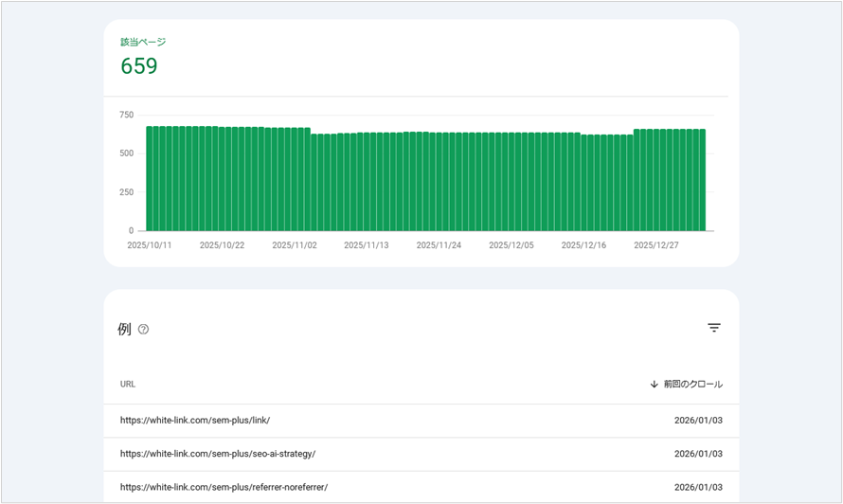Click crawl date of sem-plus/link/ row
The image size is (843, 504).
(698, 421)
